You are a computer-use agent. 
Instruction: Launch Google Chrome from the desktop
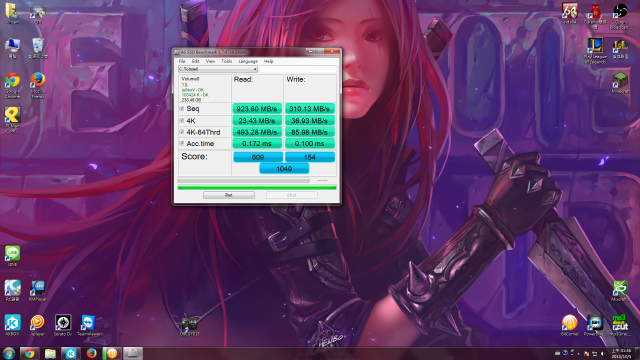tap(12, 85)
